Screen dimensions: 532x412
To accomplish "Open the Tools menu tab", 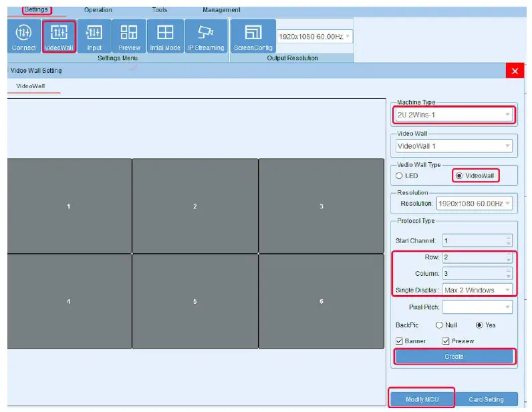I will pyautogui.click(x=160, y=10).
